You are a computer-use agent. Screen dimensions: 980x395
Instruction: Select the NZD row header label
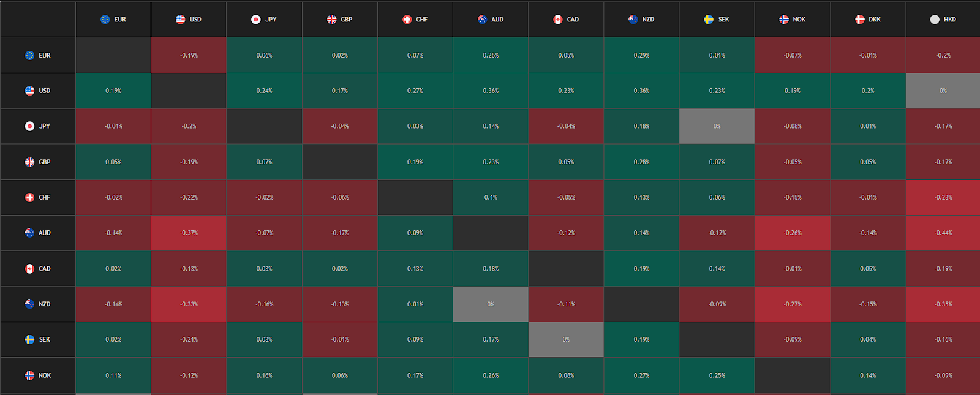pos(45,304)
